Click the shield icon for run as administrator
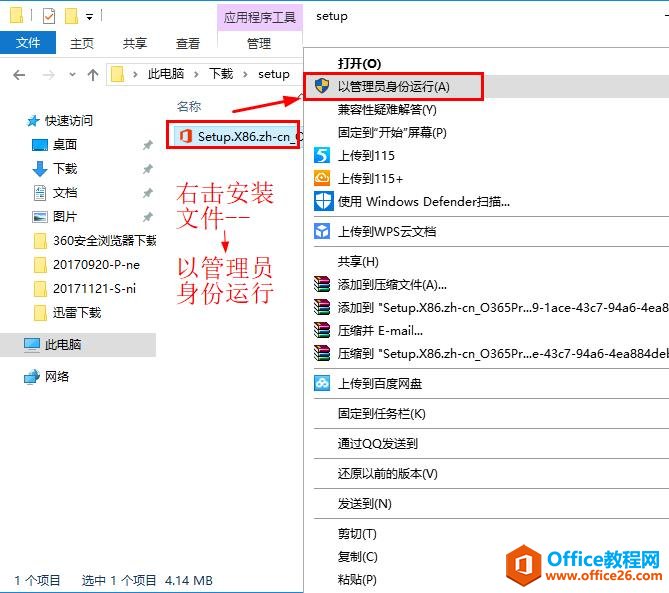Screen dimensions: 669x593 tap(322, 86)
